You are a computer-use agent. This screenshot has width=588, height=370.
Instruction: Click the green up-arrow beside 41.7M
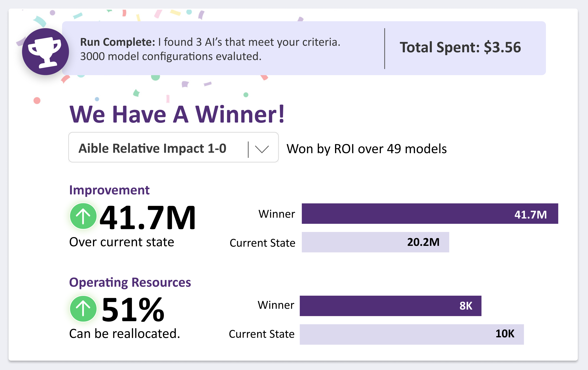pos(83,216)
